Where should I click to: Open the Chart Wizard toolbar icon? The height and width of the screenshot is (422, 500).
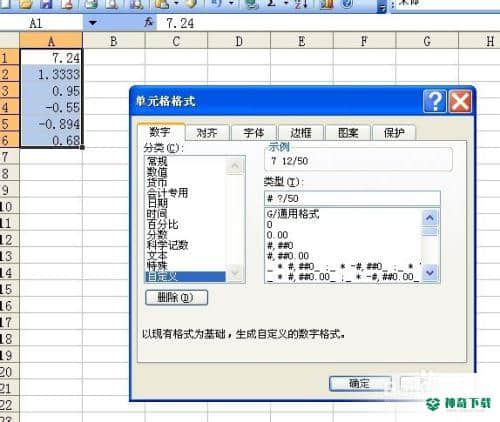[326, 4]
